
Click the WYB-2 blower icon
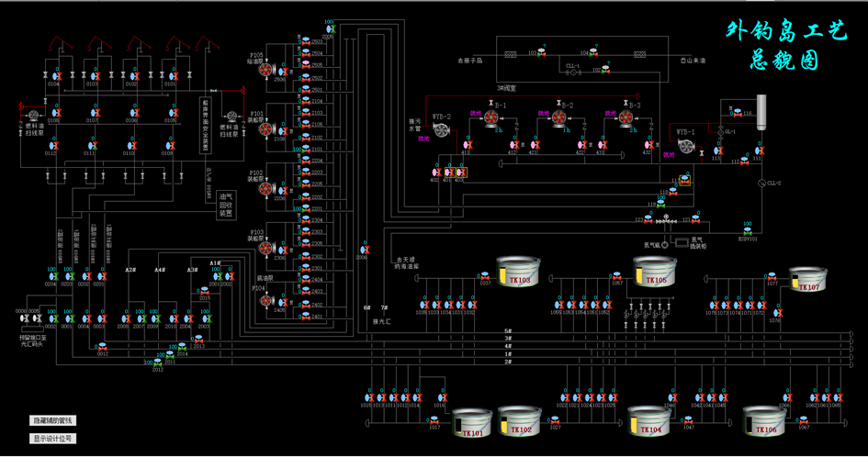pos(443,130)
